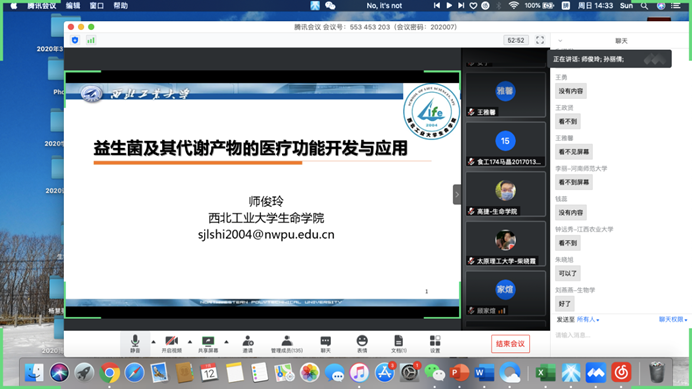
Task: Turn on camera with 开启视频
Action: pos(171,344)
